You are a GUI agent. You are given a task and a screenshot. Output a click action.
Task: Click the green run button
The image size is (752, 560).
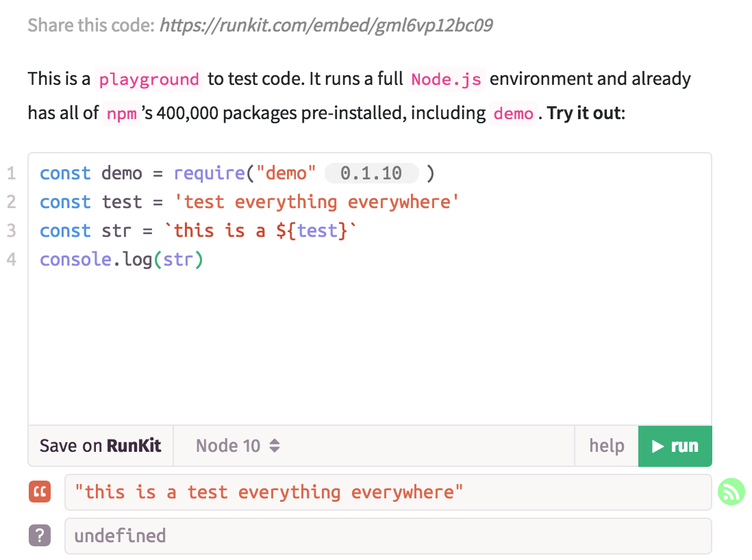675,446
